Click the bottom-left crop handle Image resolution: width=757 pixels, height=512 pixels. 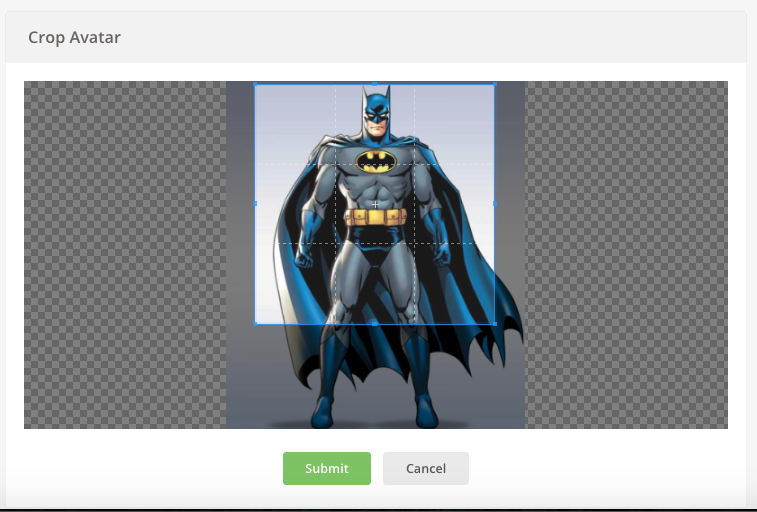coord(255,324)
